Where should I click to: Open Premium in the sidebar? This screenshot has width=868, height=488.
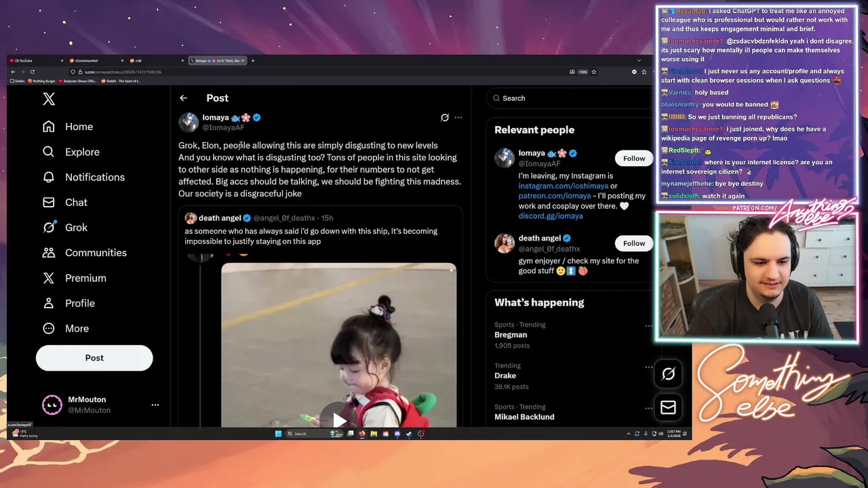(x=75, y=278)
